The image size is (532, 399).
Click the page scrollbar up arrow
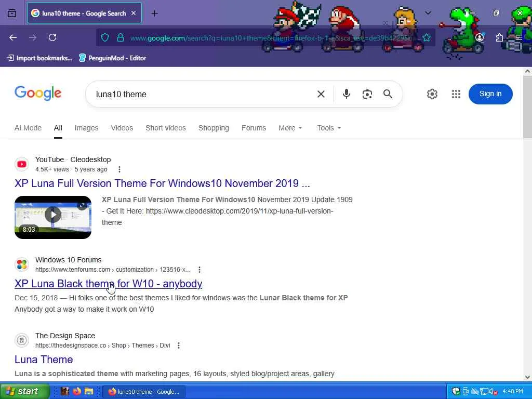[527, 71]
